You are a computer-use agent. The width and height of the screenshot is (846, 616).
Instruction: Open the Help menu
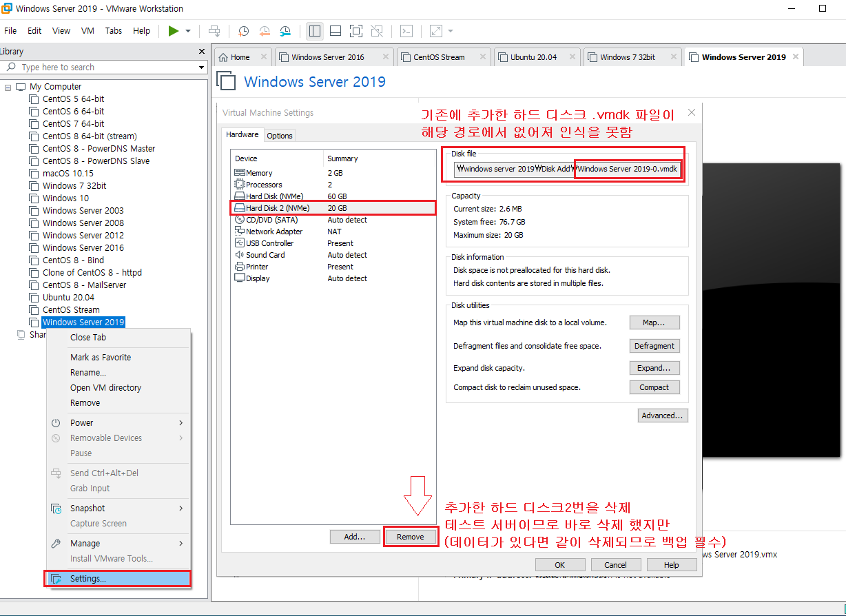pyautogui.click(x=141, y=31)
